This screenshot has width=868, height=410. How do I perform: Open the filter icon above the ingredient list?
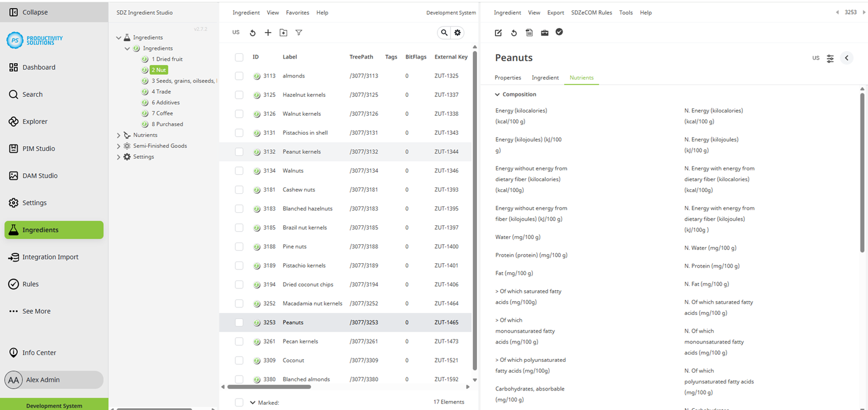coord(299,33)
